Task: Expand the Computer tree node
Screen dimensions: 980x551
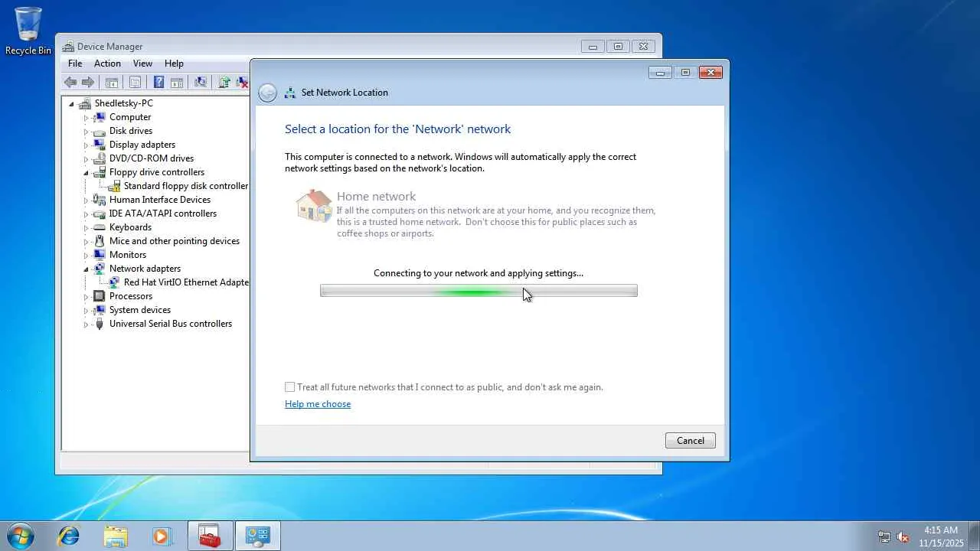Action: pyautogui.click(x=86, y=118)
